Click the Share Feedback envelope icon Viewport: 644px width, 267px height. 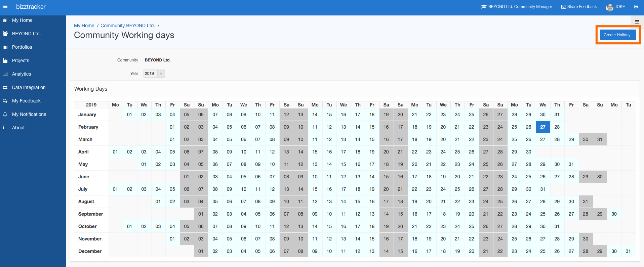[564, 7]
